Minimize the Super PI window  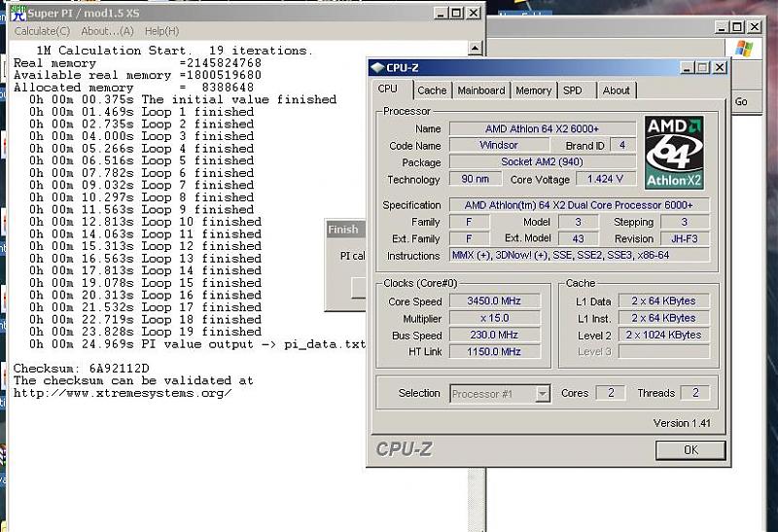click(x=441, y=13)
